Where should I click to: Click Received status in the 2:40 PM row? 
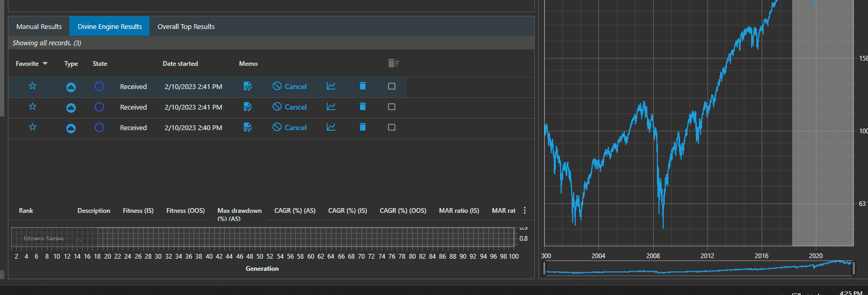coord(133,128)
